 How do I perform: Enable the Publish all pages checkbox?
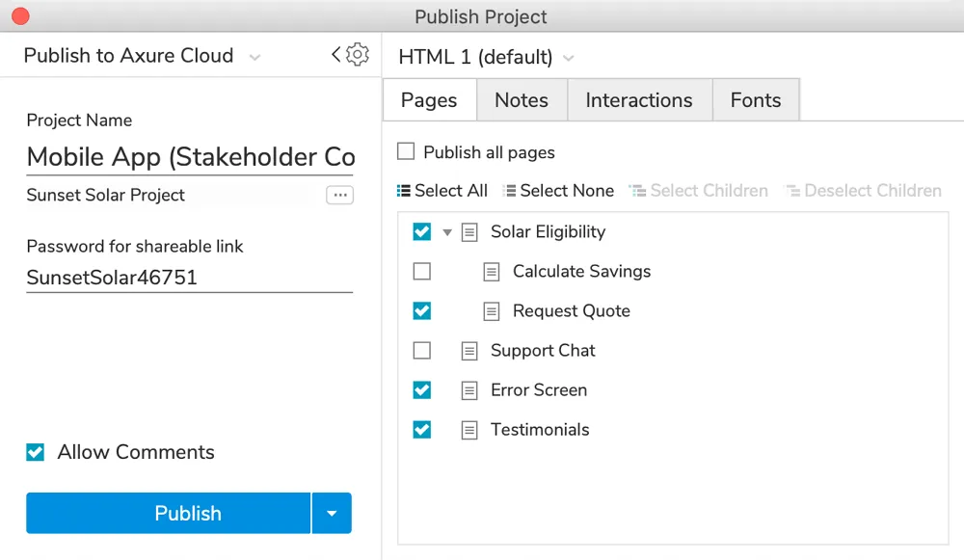pyautogui.click(x=406, y=151)
